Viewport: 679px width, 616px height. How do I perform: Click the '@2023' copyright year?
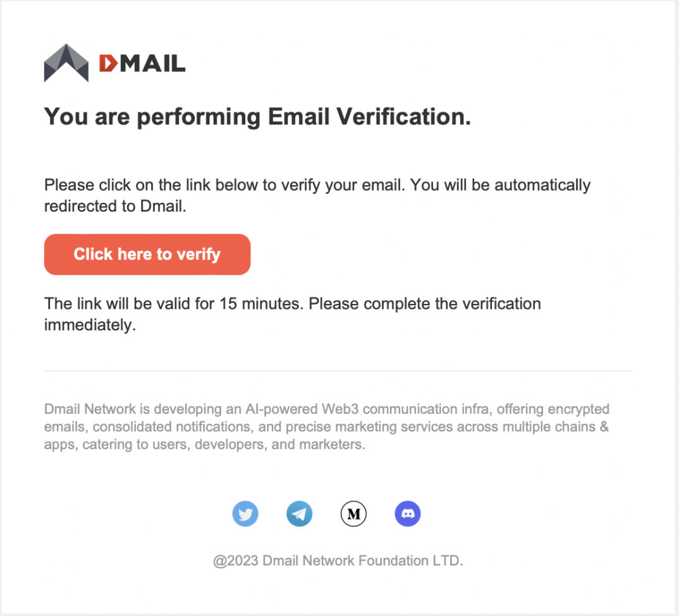tap(235, 560)
